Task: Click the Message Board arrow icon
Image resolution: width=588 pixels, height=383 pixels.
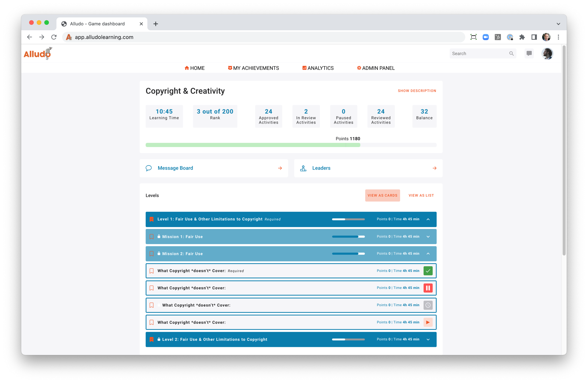Action: pos(280,168)
